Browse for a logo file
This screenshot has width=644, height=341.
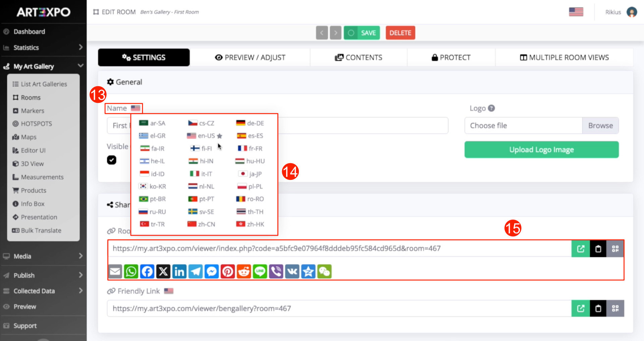[x=600, y=126]
